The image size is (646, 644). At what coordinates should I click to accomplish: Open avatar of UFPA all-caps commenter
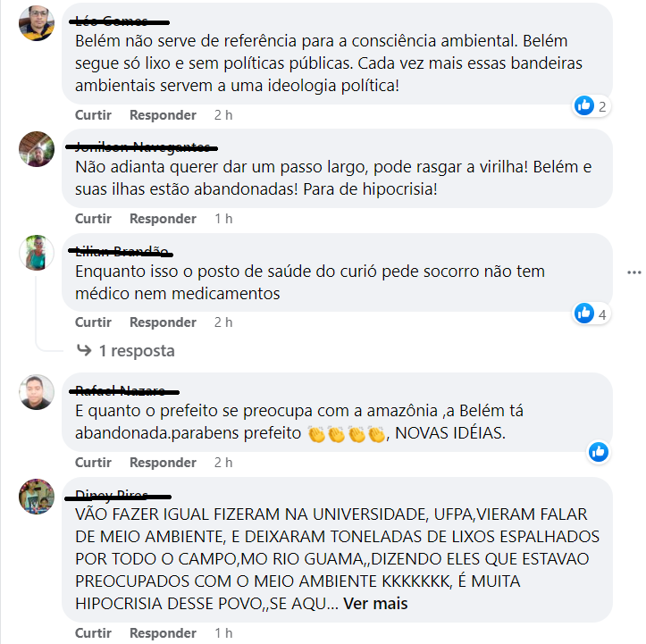37,497
